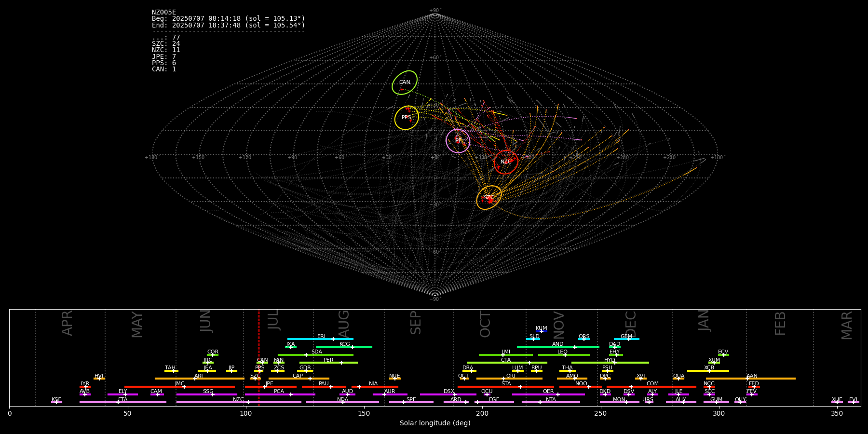Click the +90 latitude label at map top
The image size is (868, 434).
point(434,11)
